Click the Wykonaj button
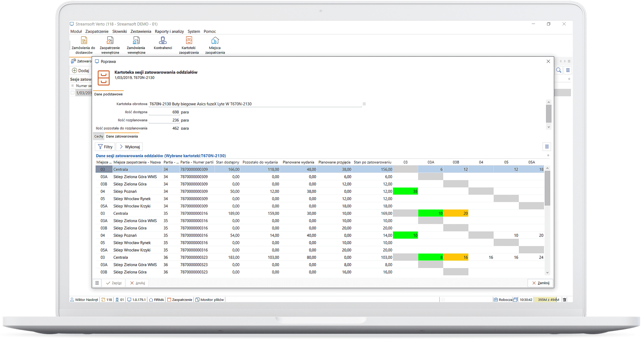This screenshot has height=350, width=644. [x=130, y=147]
